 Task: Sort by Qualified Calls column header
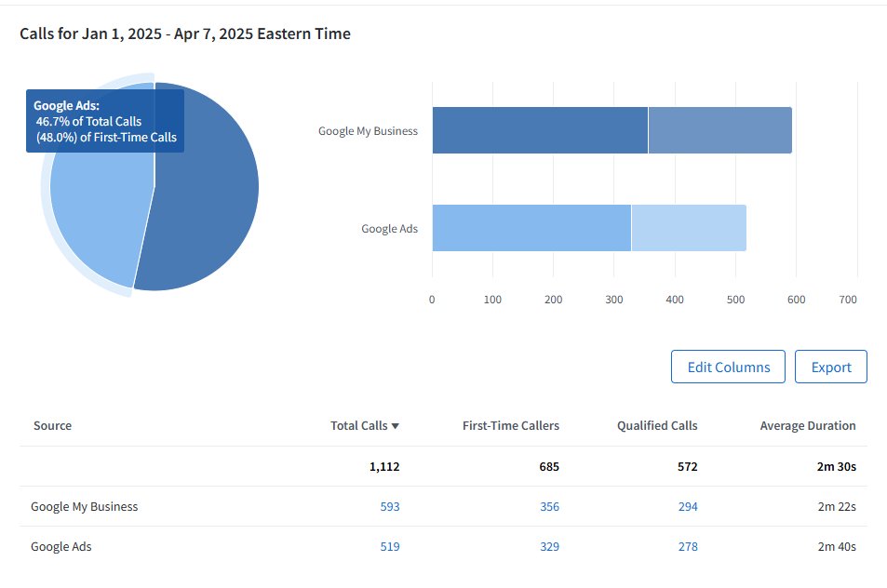click(657, 426)
